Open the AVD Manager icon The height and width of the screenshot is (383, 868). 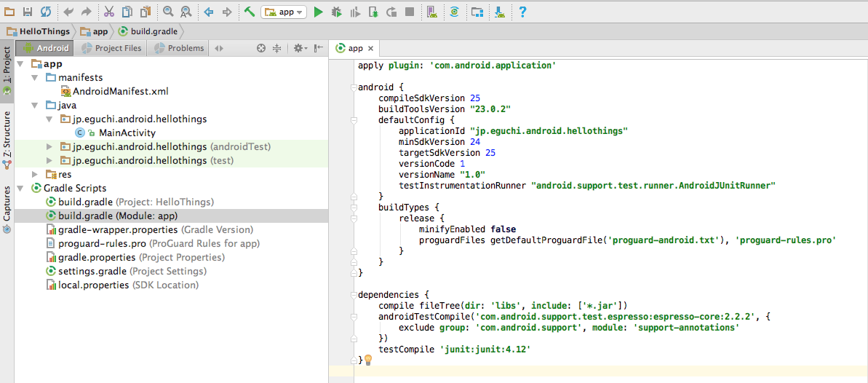[x=431, y=12]
